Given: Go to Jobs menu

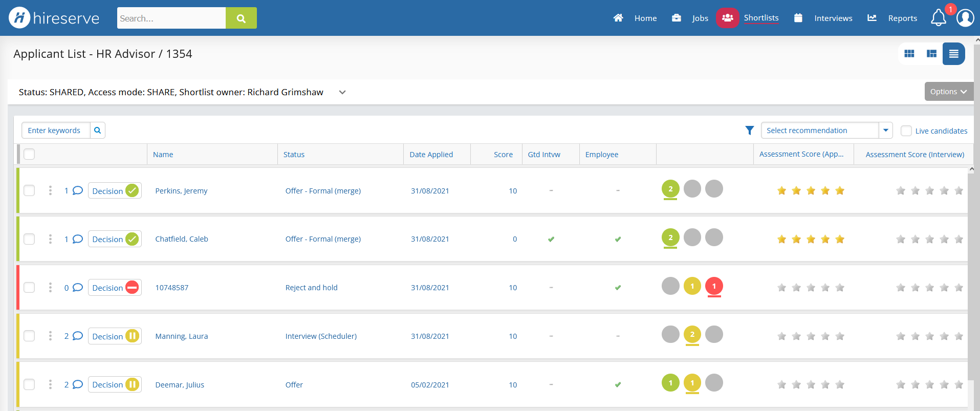Looking at the screenshot, I should 700,18.
